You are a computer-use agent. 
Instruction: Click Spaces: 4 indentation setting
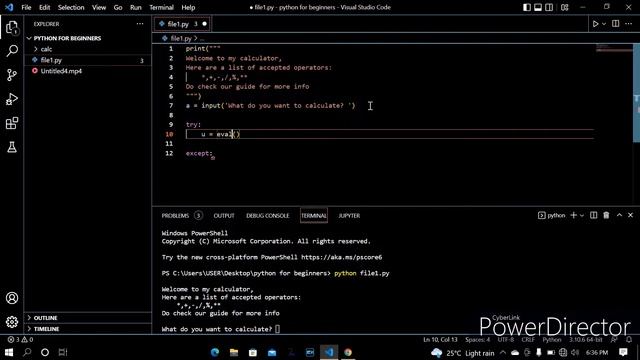coord(478,340)
